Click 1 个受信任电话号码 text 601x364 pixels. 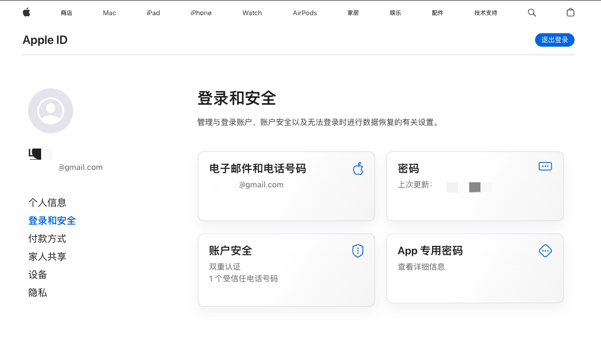coord(243,278)
